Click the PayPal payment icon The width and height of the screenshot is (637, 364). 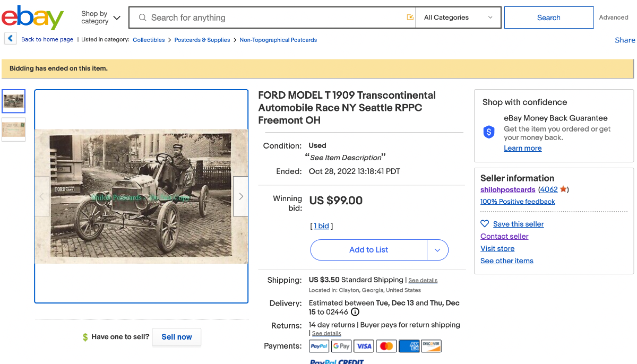click(319, 346)
